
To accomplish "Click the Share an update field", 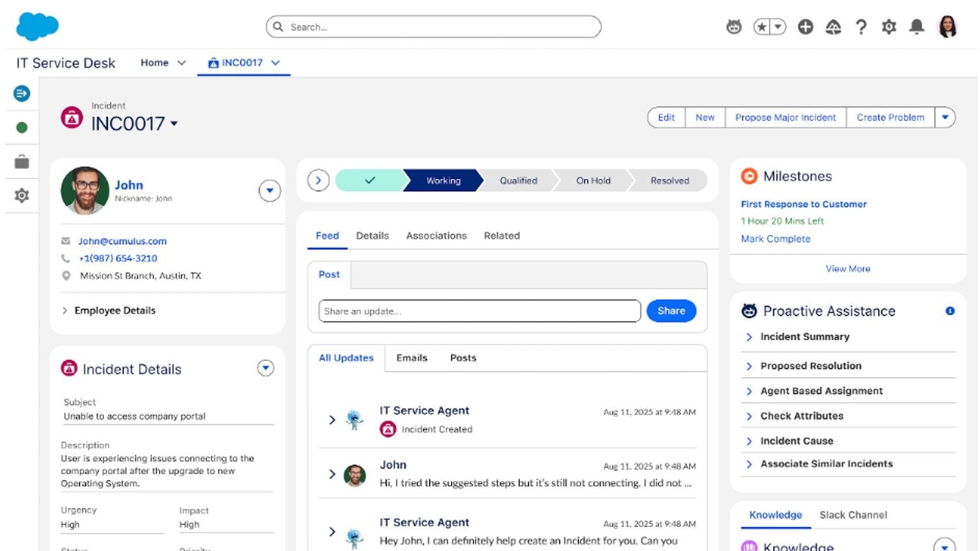I will coord(479,311).
